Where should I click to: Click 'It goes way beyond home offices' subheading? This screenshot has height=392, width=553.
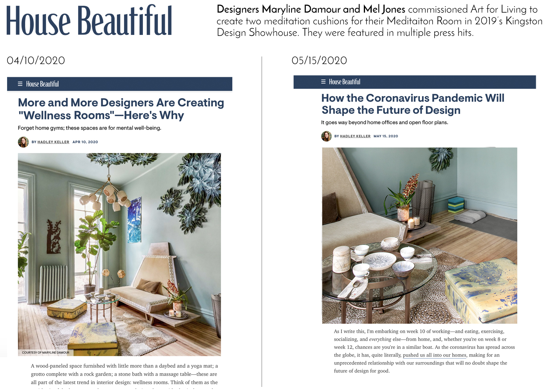tap(385, 122)
